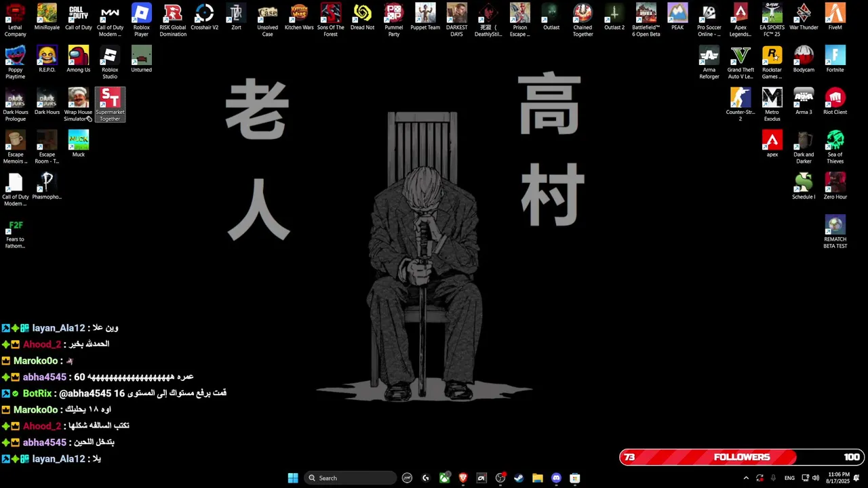Open the Chained Together icon

click(583, 20)
